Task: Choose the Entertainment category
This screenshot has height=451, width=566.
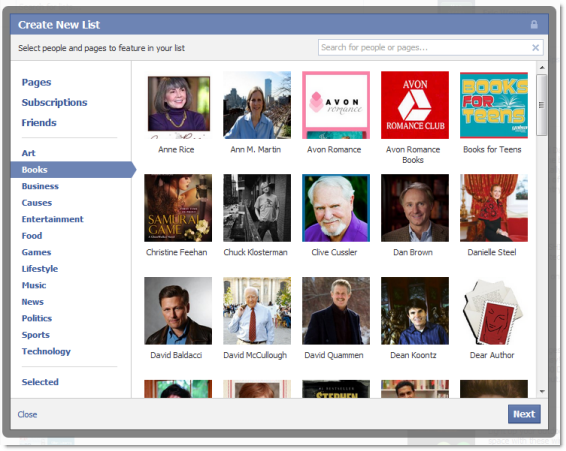Action: (x=53, y=219)
